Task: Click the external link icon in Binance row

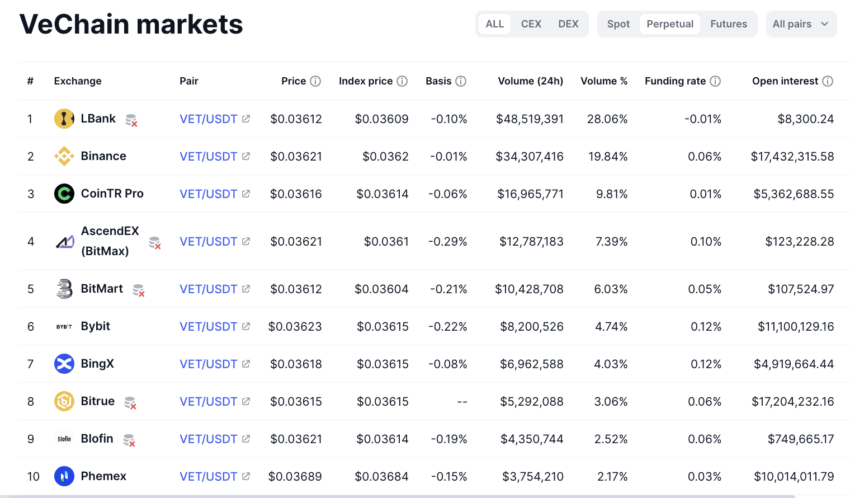Action: [246, 156]
